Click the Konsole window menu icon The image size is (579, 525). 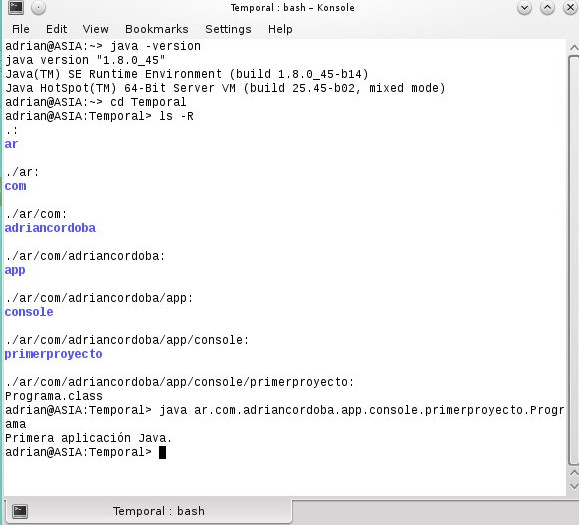click(16, 7)
